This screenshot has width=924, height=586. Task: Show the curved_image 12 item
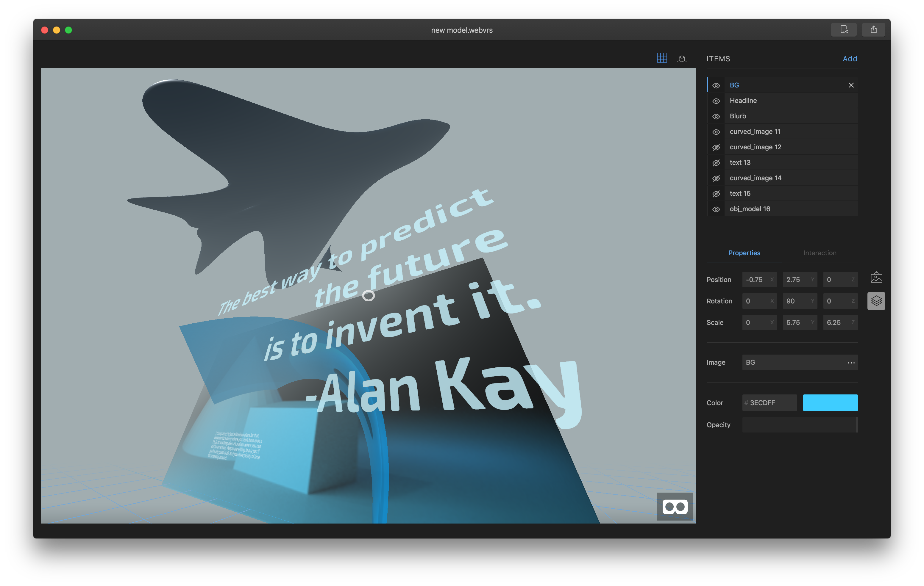tap(716, 147)
